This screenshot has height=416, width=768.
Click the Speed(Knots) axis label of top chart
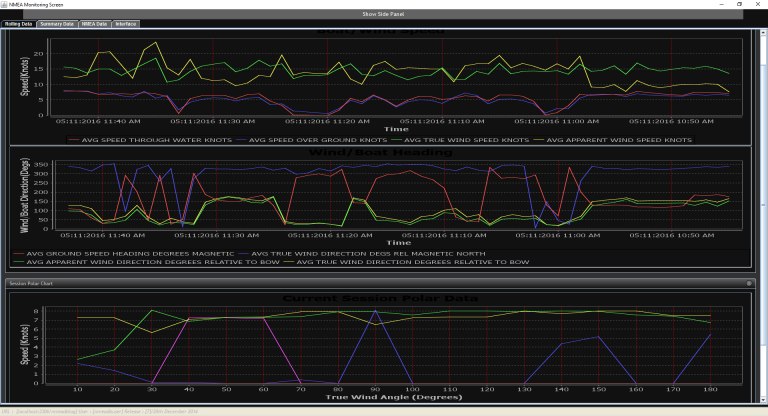24,76
